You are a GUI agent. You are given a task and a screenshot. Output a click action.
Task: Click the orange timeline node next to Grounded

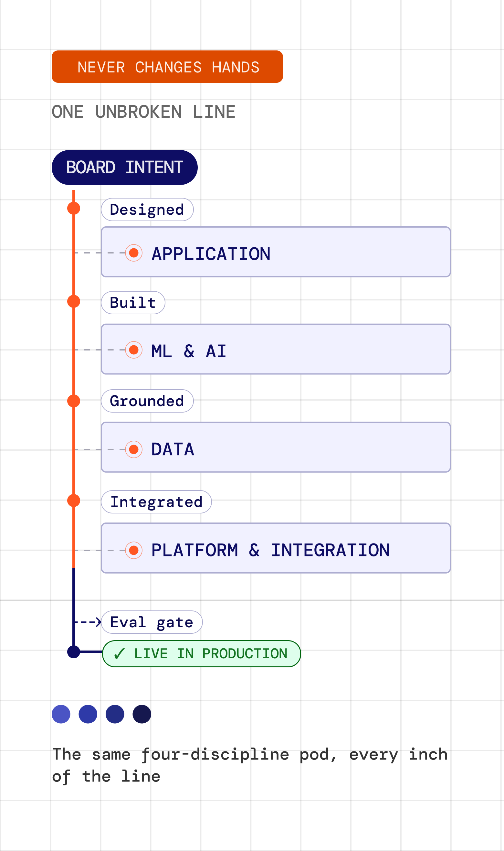[74, 401]
